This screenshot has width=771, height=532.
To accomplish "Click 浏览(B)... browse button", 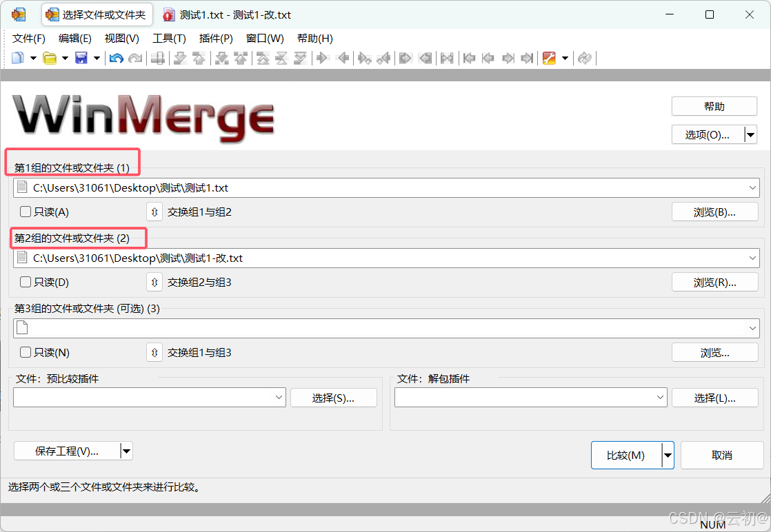I will click(714, 212).
